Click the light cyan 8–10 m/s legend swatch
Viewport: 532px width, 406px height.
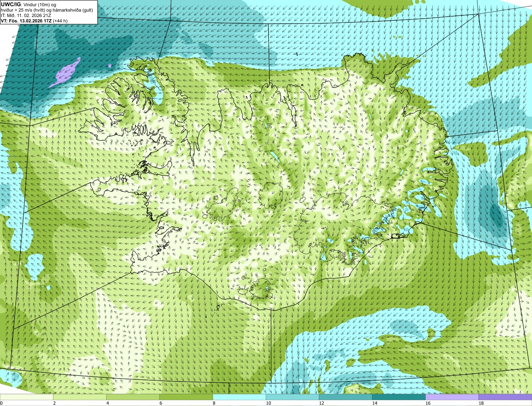point(239,397)
